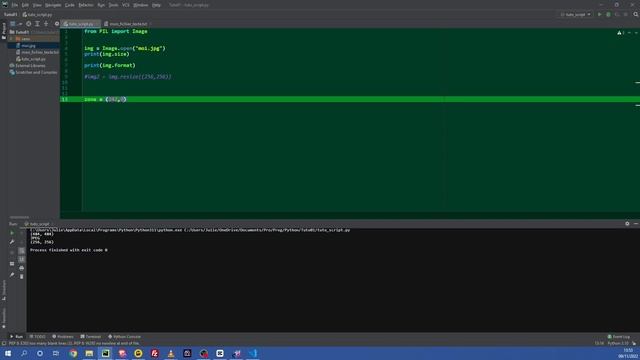Click the last arrow beside the warnings indicator
Viewport: 640px width, 360px height.
click(x=636, y=33)
